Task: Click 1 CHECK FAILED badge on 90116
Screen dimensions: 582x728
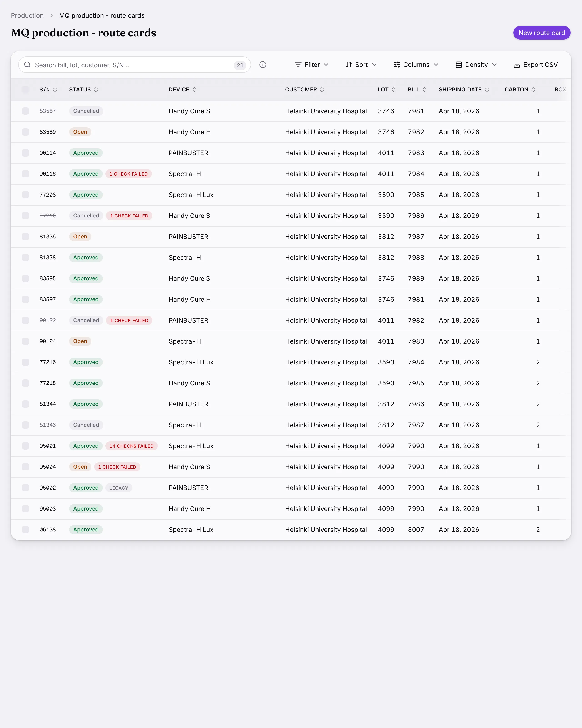Action: [x=128, y=174]
